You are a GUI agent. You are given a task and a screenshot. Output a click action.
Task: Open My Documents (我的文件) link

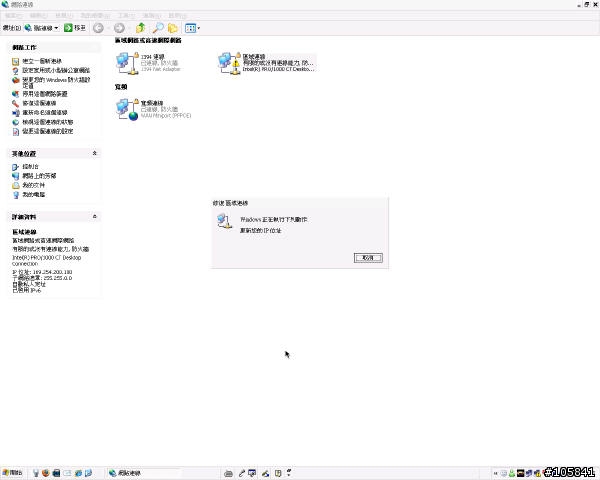point(33,185)
